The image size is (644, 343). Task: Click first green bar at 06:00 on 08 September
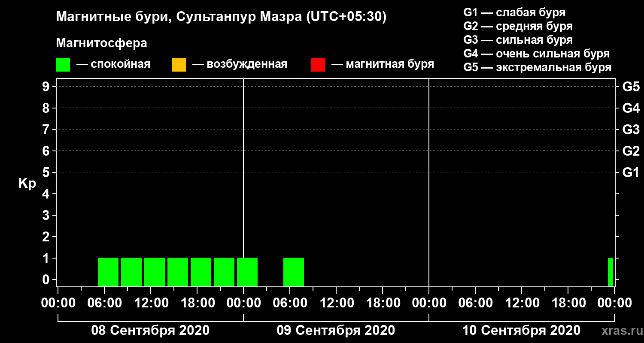(x=108, y=272)
